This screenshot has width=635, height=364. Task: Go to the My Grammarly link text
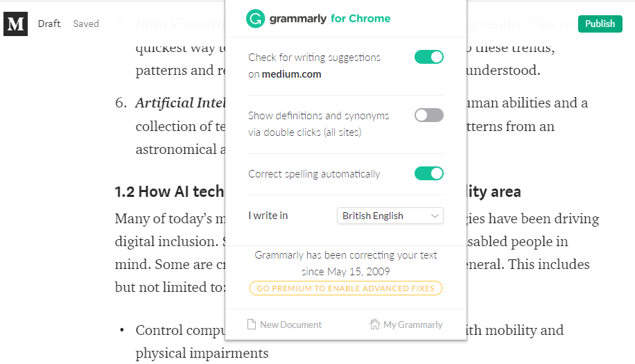412,324
